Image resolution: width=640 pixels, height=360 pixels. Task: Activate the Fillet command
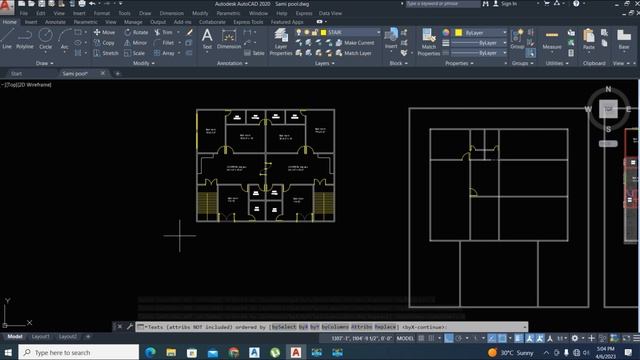tap(164, 43)
